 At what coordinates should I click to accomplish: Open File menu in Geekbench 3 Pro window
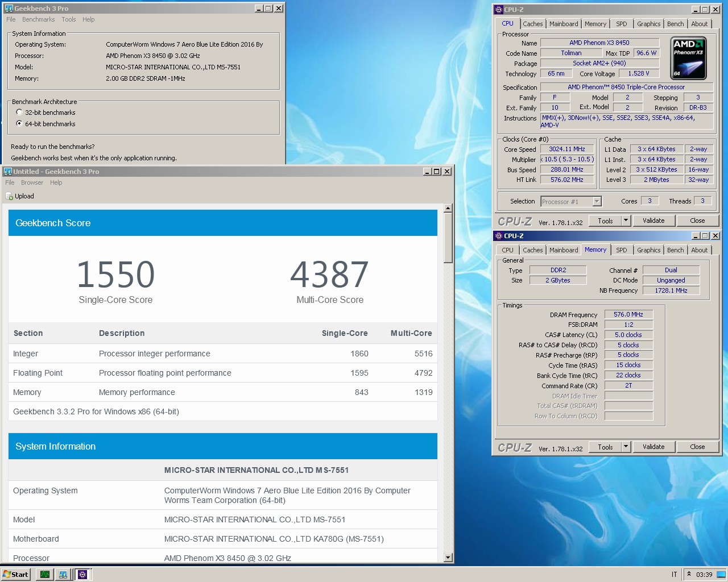point(11,19)
